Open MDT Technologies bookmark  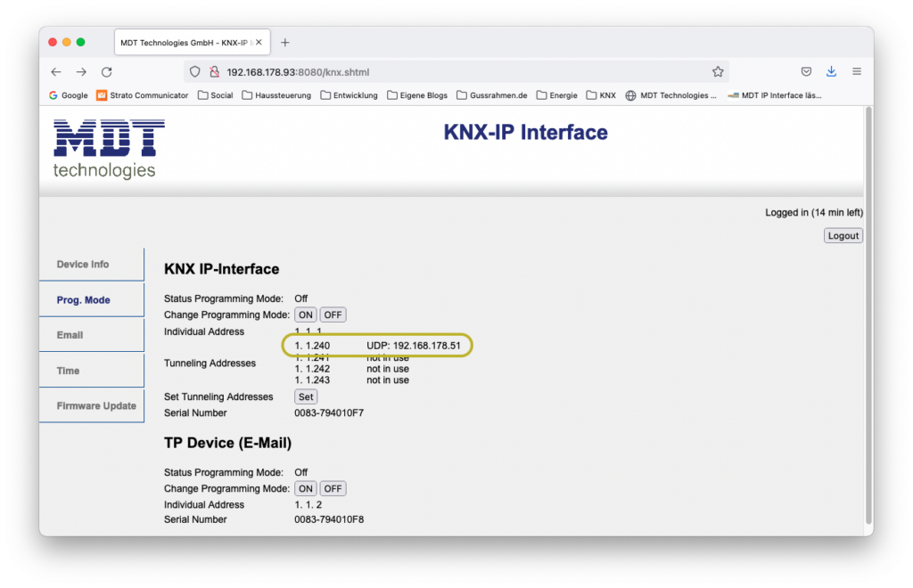click(670, 95)
